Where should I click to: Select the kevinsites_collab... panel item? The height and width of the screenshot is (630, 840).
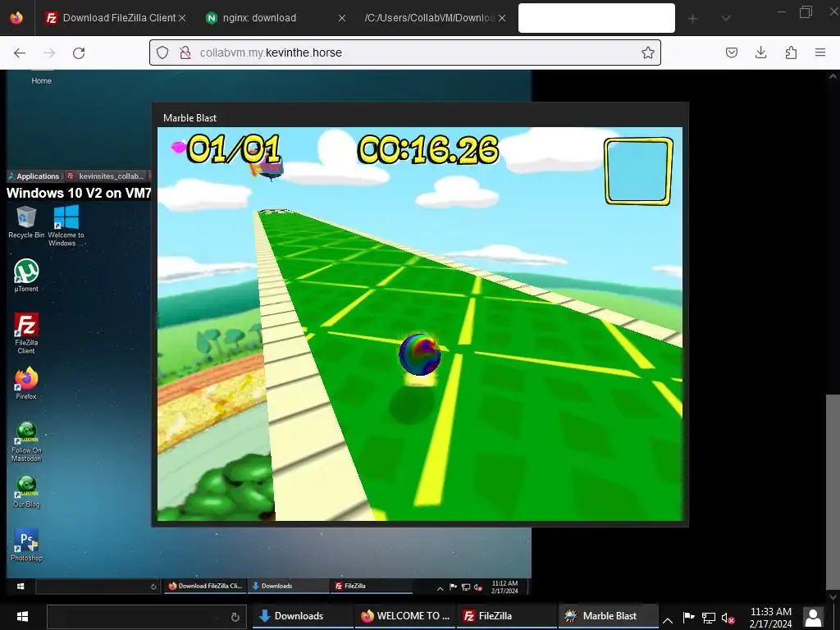(106, 176)
